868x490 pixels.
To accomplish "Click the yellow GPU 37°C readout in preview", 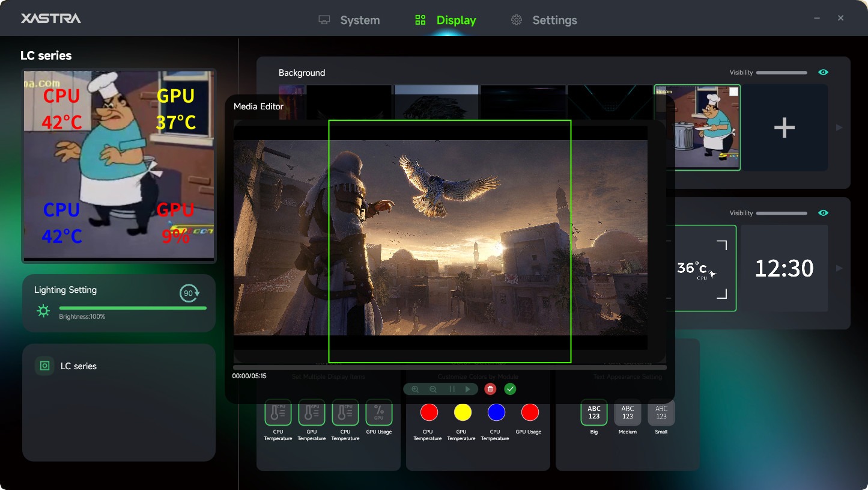I will pyautogui.click(x=176, y=109).
